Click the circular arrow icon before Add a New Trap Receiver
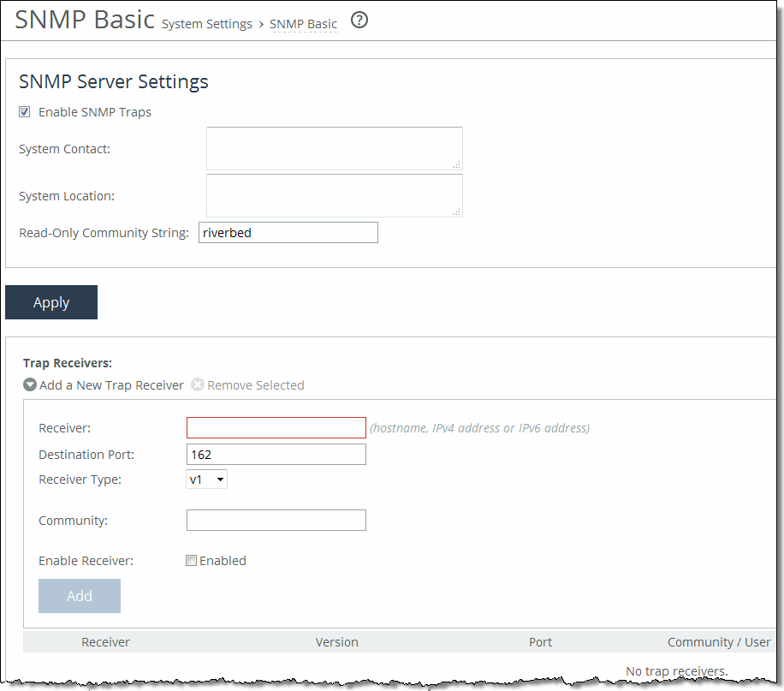This screenshot has height=691, width=784. click(x=29, y=384)
